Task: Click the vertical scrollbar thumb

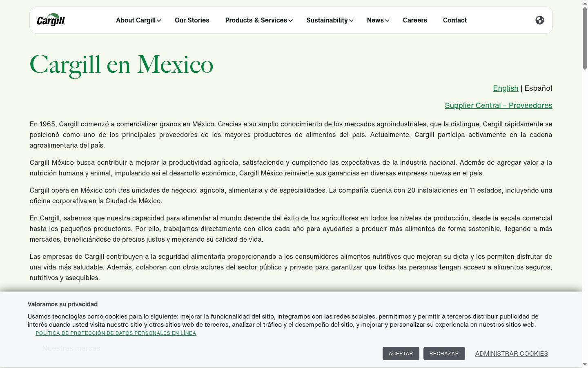Action: tap(585, 39)
